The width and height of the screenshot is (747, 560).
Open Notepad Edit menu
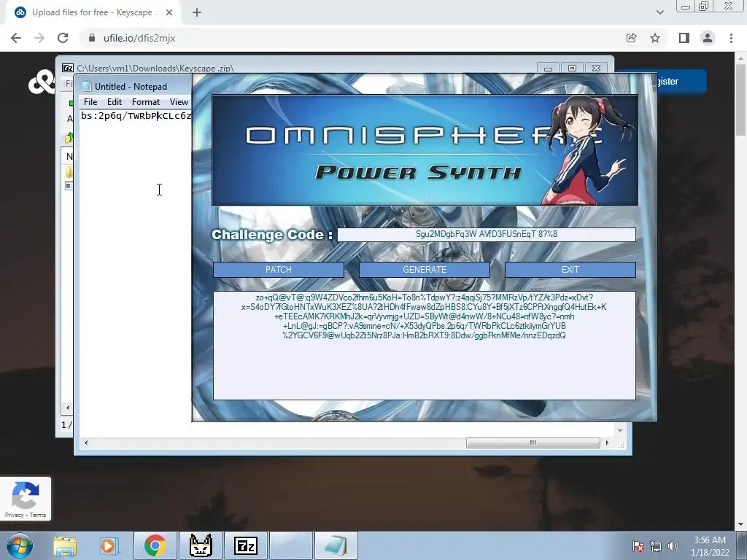pyautogui.click(x=115, y=102)
